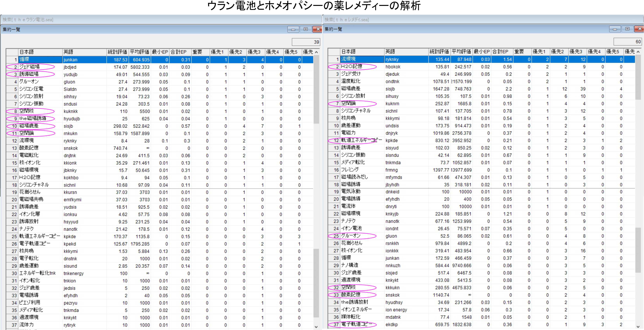Image resolution: width=644 pixels, height=330 pixels.
Task: Sort left table by 統計評価 column header
Action: (x=117, y=52)
